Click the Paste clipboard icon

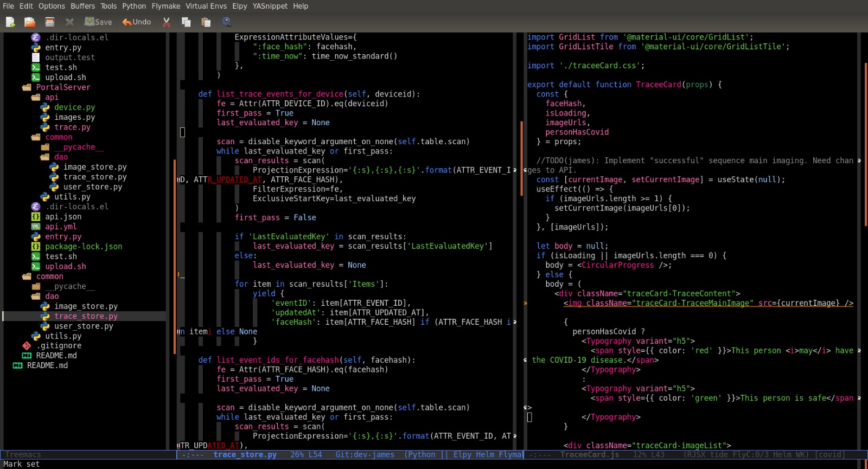click(206, 22)
